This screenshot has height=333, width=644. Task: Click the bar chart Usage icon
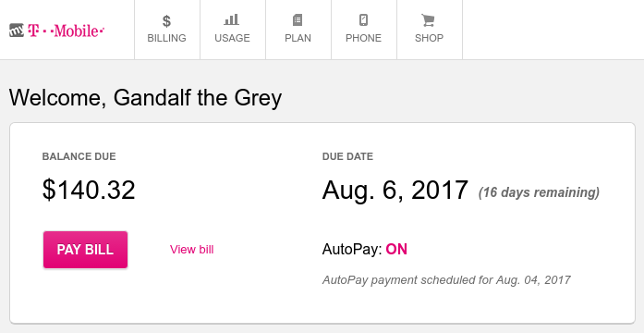[x=232, y=19]
